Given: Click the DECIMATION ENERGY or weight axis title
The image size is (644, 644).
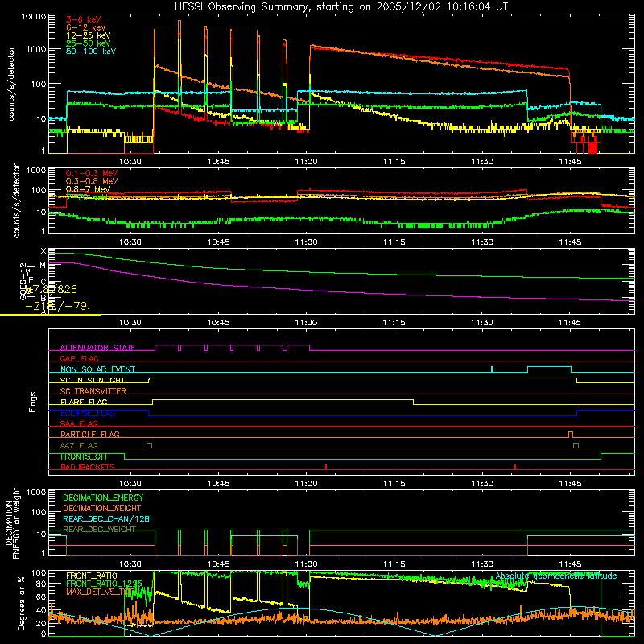Looking at the screenshot, I should point(12,522).
